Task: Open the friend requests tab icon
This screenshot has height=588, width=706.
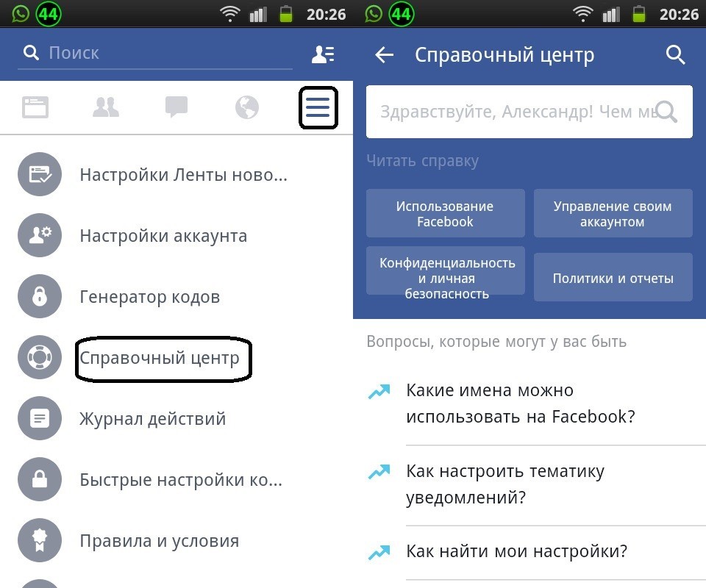Action: click(x=106, y=107)
